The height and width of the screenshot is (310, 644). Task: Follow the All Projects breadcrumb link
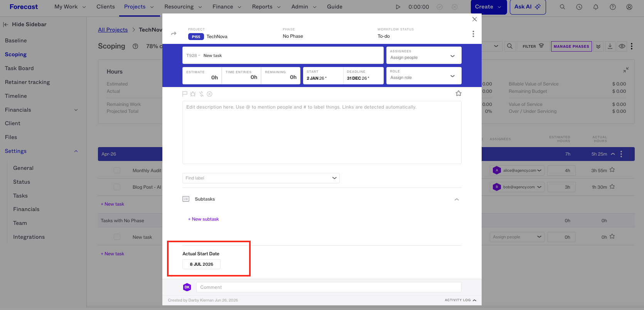coord(113,30)
